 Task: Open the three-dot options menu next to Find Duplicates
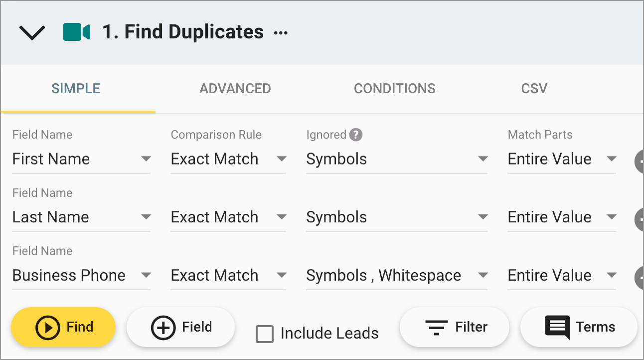tap(280, 33)
